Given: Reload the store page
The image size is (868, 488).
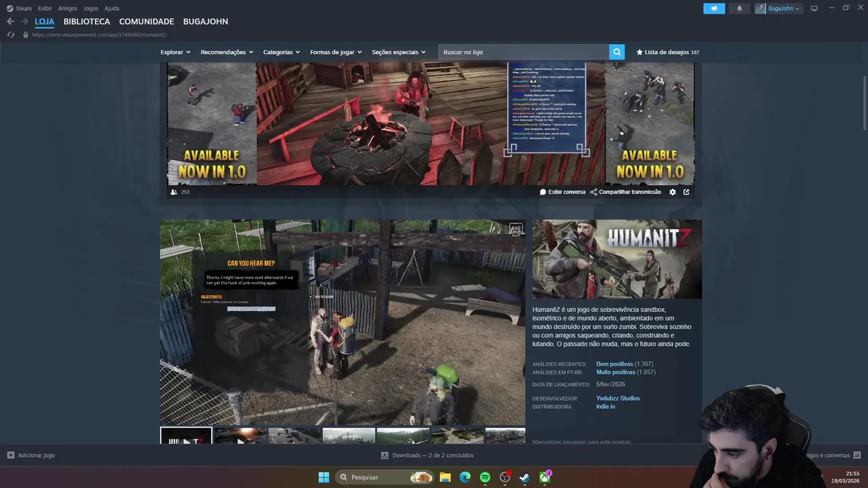Looking at the screenshot, I should [10, 35].
